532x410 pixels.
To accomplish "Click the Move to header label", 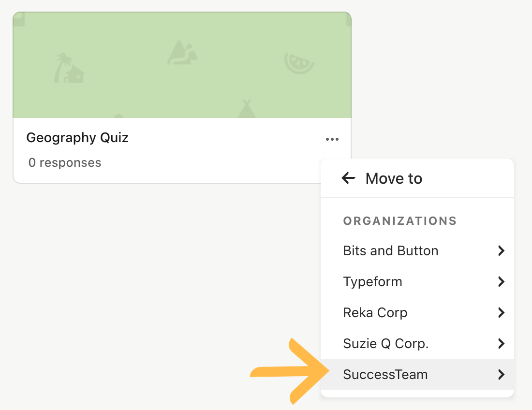I will [x=394, y=178].
